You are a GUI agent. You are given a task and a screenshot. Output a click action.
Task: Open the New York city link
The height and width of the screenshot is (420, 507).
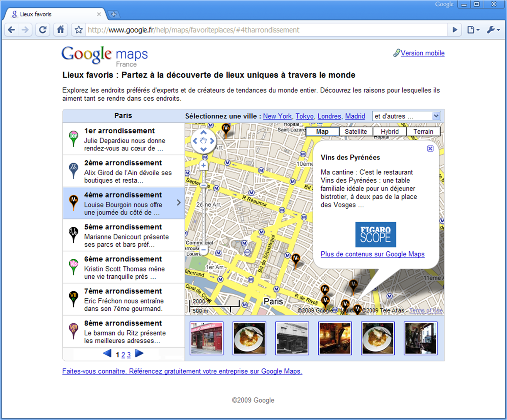click(x=277, y=116)
